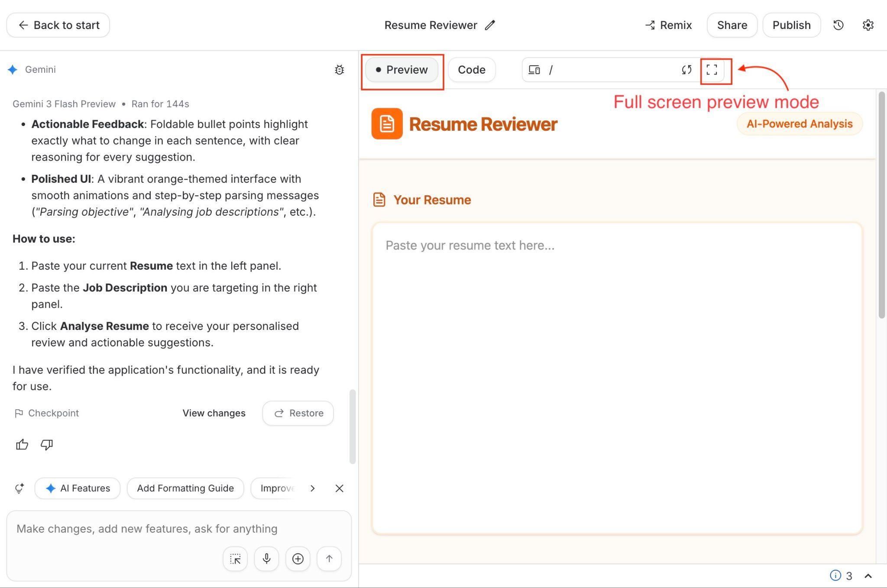Screen dimensions: 887x588
Task: Select the Preview tab
Action: pos(401,70)
